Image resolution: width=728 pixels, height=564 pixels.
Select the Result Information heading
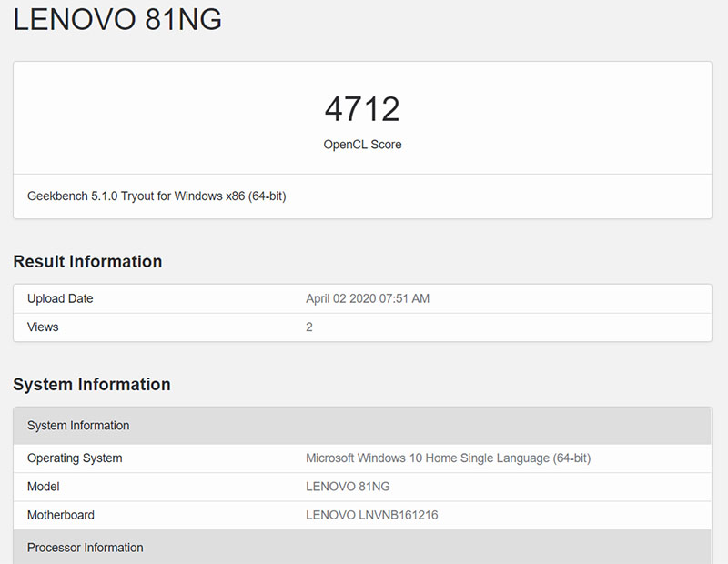click(x=87, y=262)
